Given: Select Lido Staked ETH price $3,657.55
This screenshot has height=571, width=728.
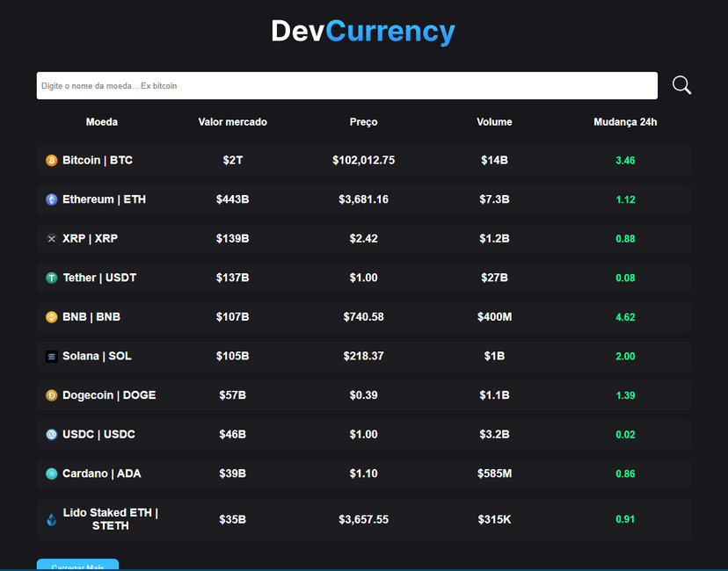Looking at the screenshot, I should pyautogui.click(x=363, y=519).
